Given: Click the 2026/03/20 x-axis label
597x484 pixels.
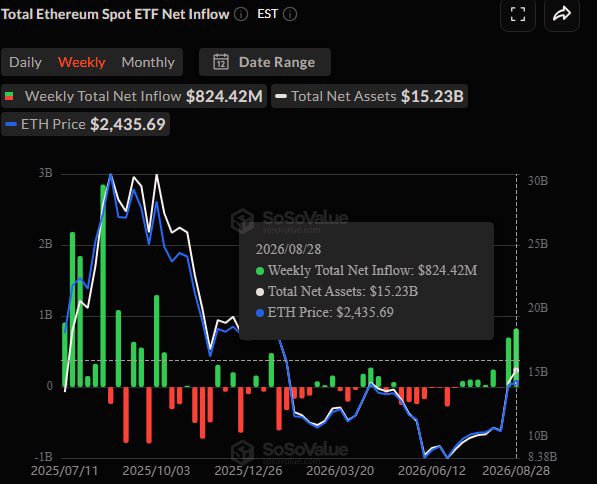Looking at the screenshot, I should 340,471.
